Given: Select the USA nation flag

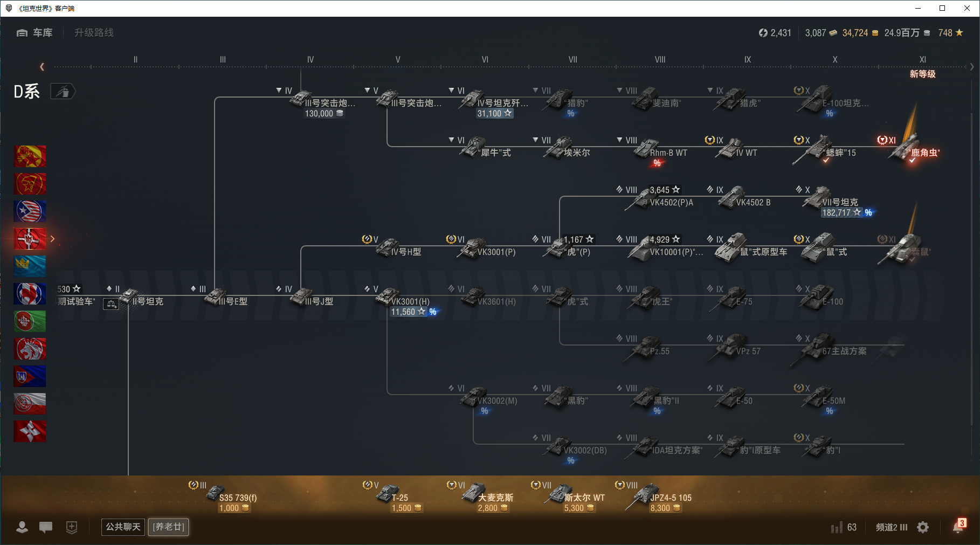Looking at the screenshot, I should (x=30, y=211).
